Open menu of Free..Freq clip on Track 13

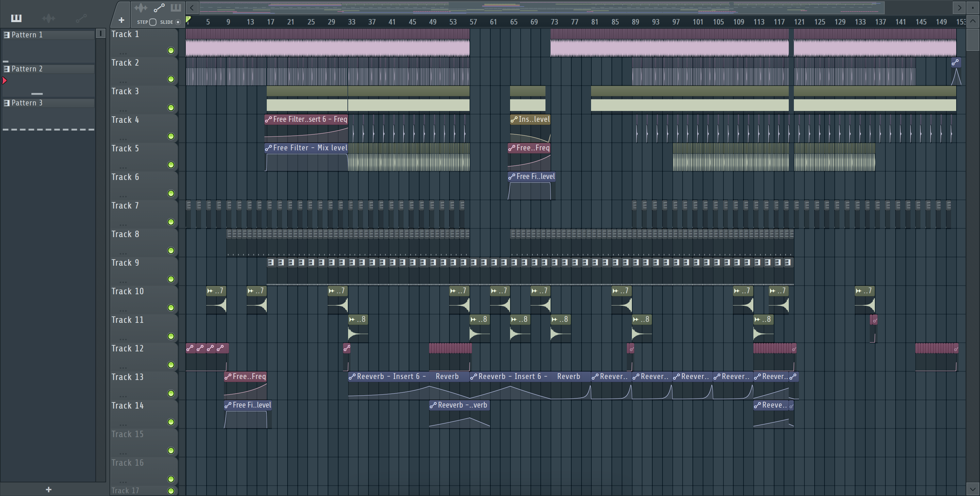228,377
